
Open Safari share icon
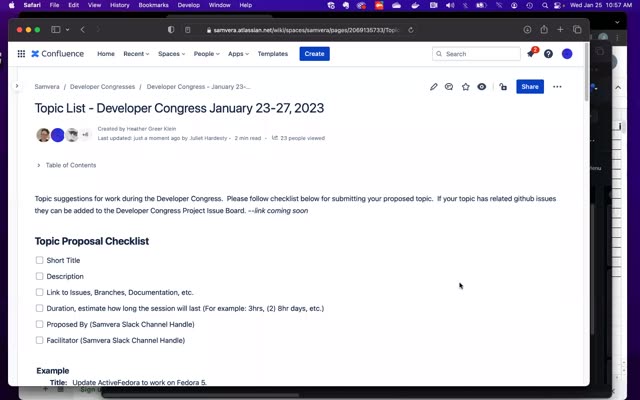coord(544,29)
